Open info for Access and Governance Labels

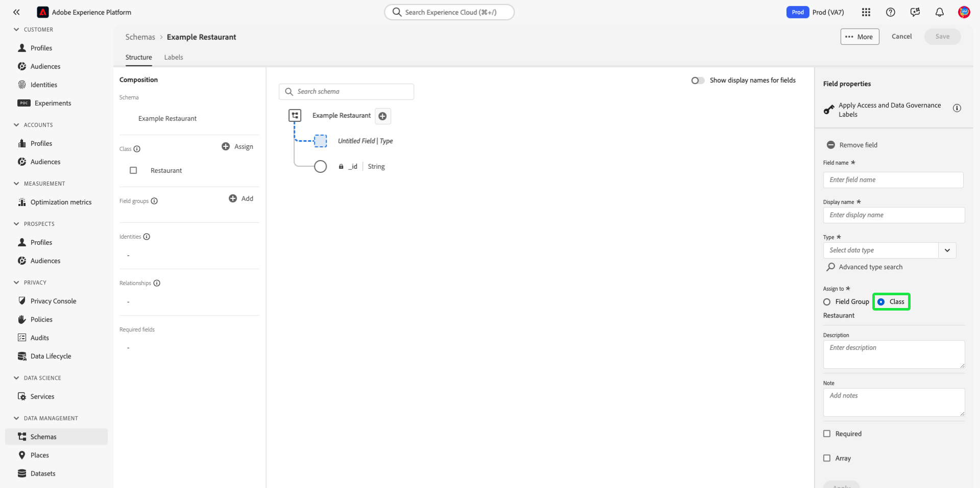(957, 108)
